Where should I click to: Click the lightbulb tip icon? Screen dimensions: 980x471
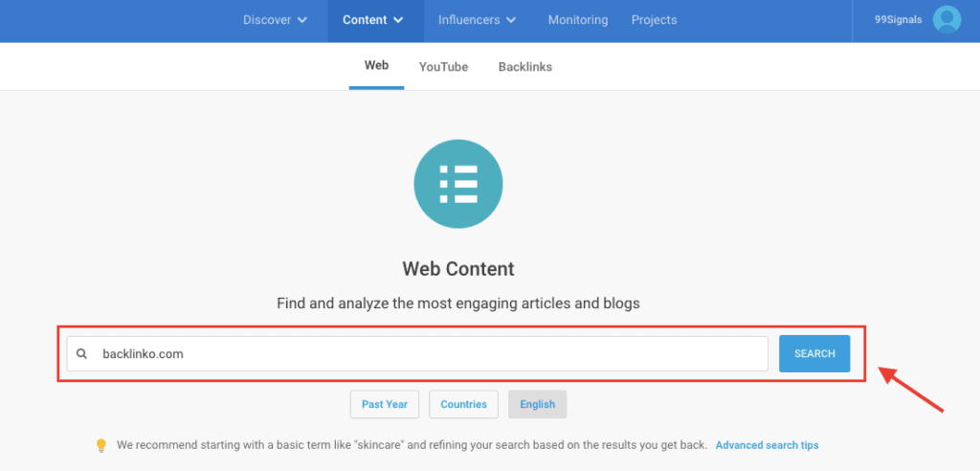[x=100, y=445]
